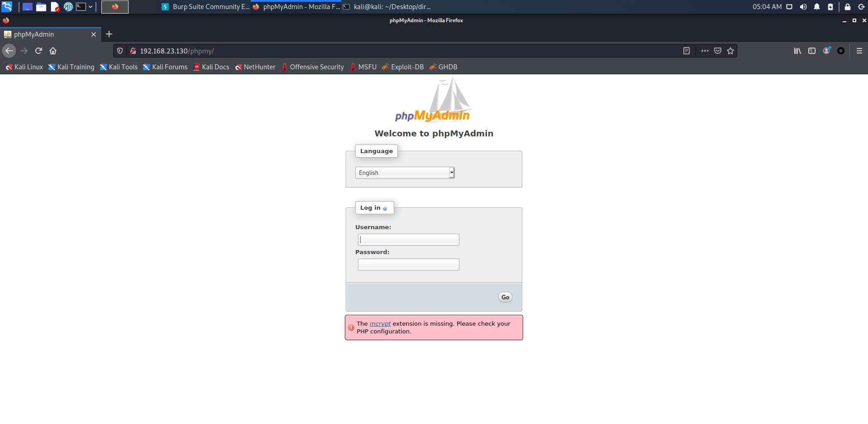Show the sidebars panel
Viewport: 868px width, 424px height.
tap(812, 51)
